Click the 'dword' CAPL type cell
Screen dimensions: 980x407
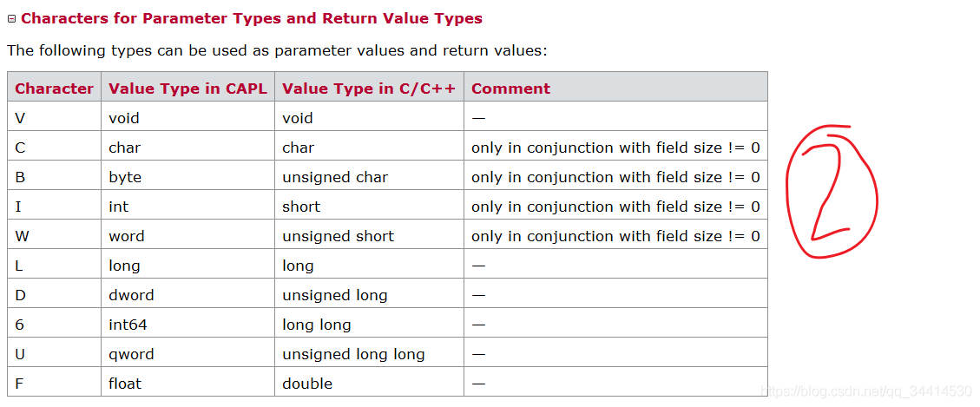187,295
